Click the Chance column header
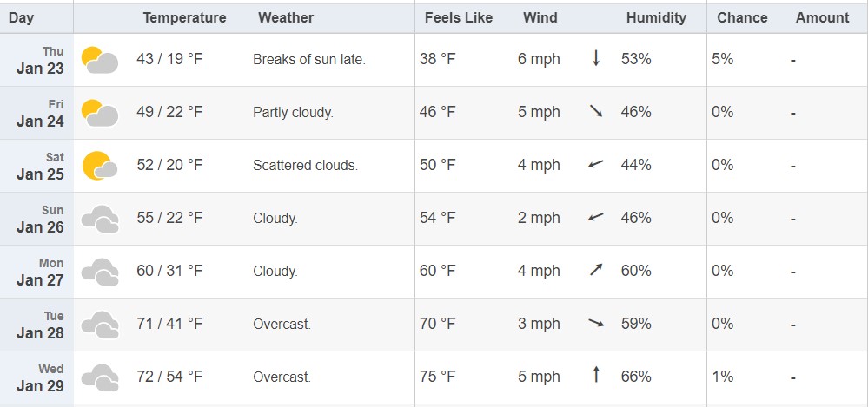 (742, 17)
